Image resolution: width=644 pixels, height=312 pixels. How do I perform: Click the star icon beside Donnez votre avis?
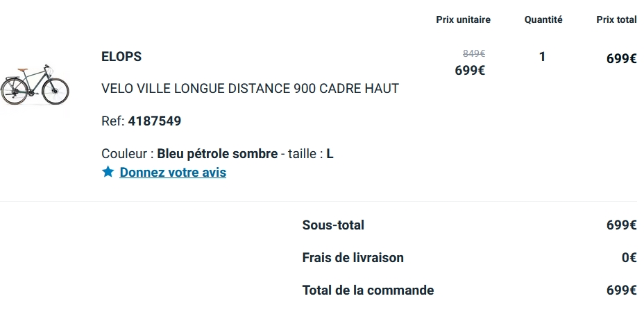pyautogui.click(x=108, y=172)
